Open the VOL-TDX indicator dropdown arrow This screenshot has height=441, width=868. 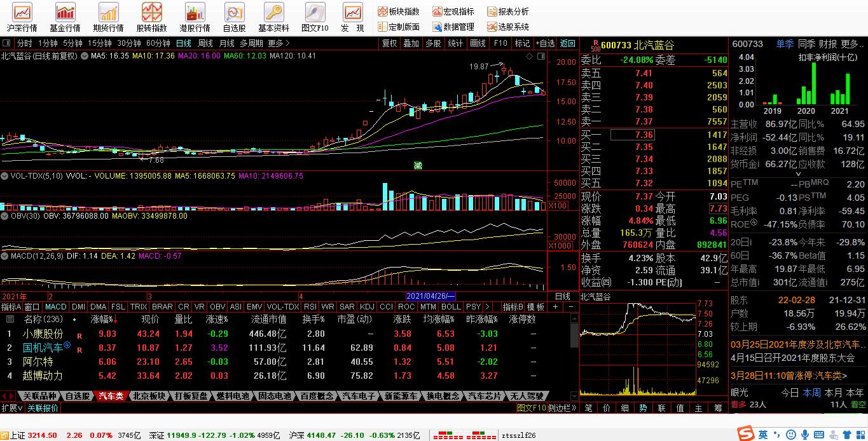[x=4, y=175]
